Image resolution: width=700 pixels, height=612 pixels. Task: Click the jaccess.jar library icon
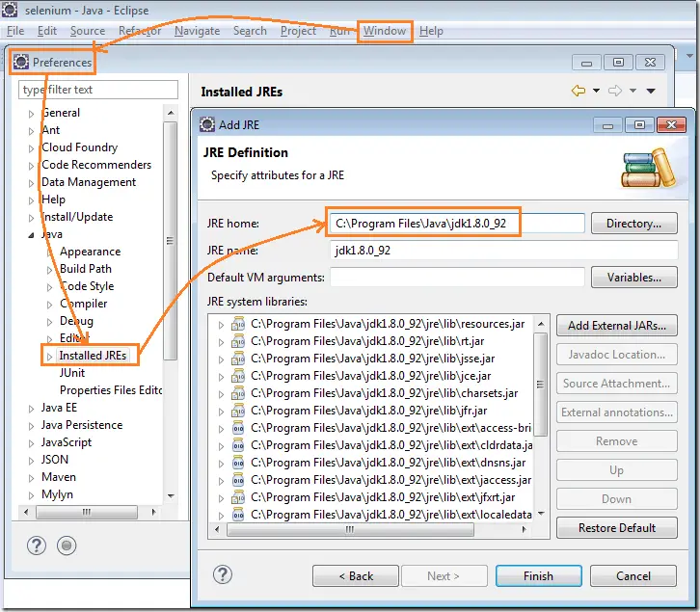(238, 480)
